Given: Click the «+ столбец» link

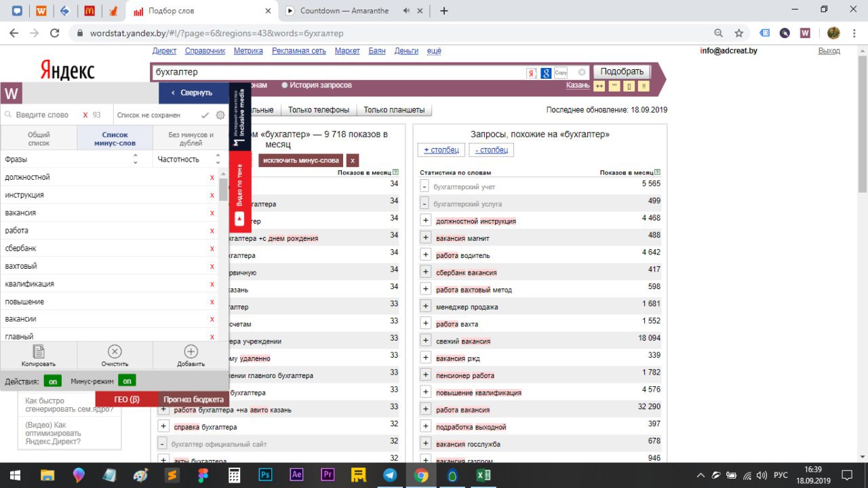Looking at the screenshot, I should coord(441,150).
